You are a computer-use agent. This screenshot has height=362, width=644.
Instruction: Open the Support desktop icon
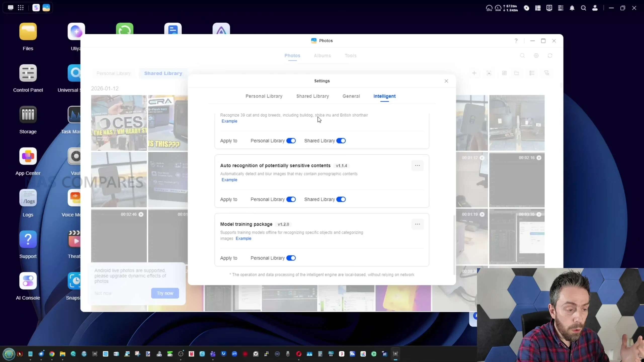[x=28, y=239]
